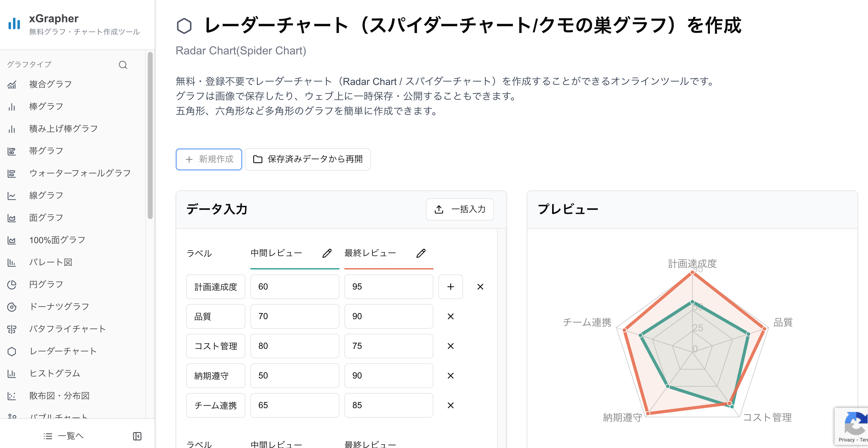Open バタフライチャート in the sidebar
The image size is (868, 448).
(x=67, y=329)
